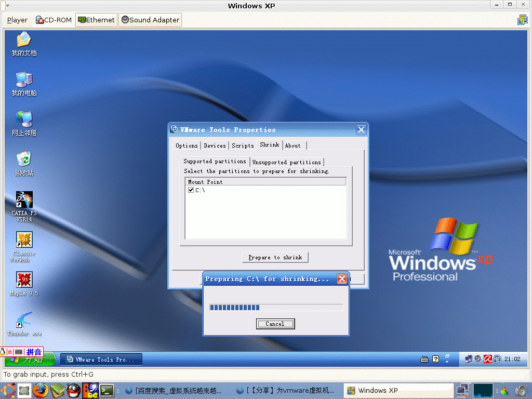Launch the QQ penguin application
This screenshot has width=532, height=399.
73,390
